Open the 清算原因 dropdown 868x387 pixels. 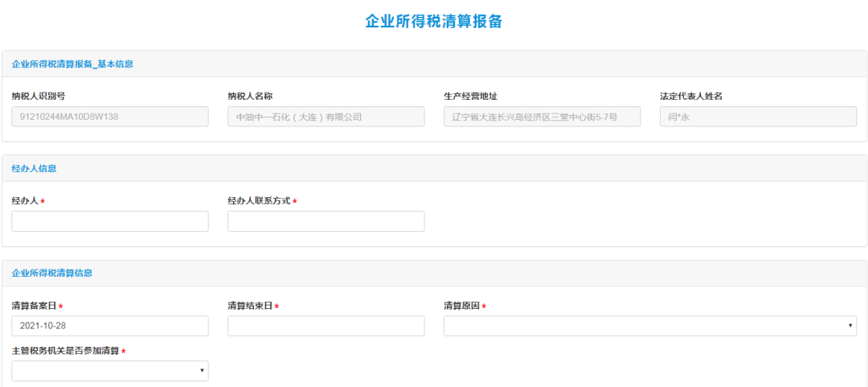(650, 326)
